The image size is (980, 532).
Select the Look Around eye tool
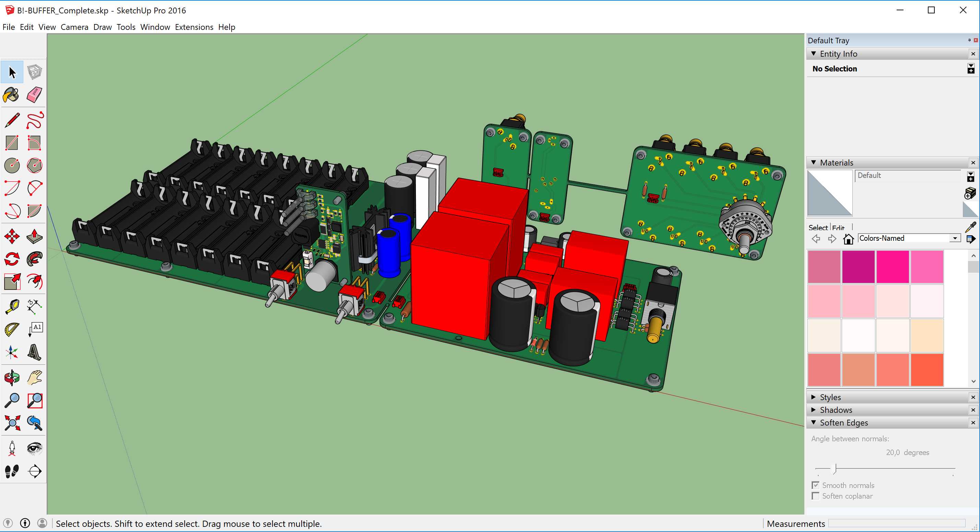35,449
